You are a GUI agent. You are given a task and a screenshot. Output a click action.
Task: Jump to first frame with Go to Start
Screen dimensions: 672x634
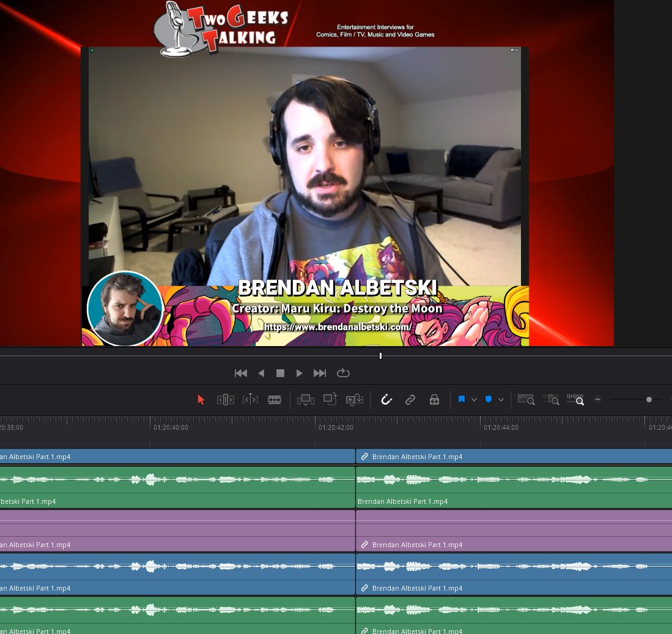[x=241, y=373]
